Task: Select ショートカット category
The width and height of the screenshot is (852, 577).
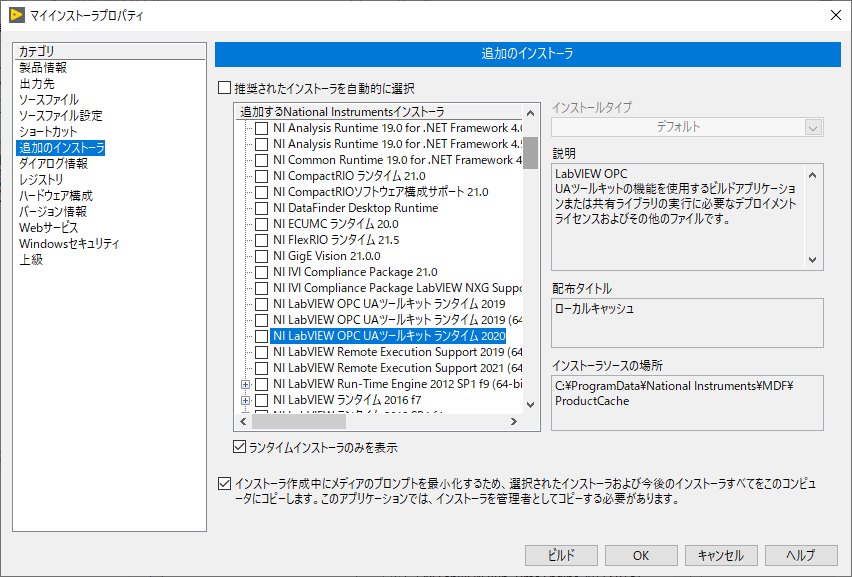Action: tap(48, 131)
